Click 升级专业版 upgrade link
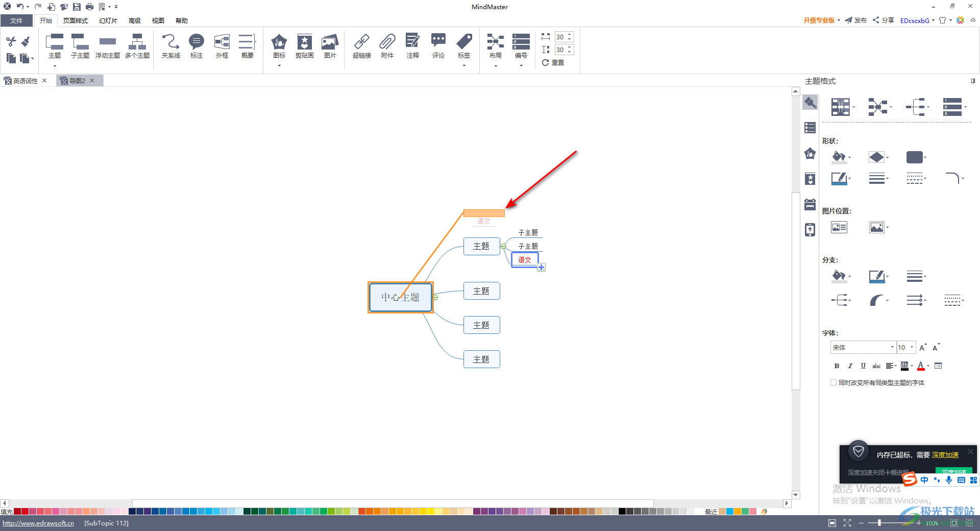 (819, 20)
